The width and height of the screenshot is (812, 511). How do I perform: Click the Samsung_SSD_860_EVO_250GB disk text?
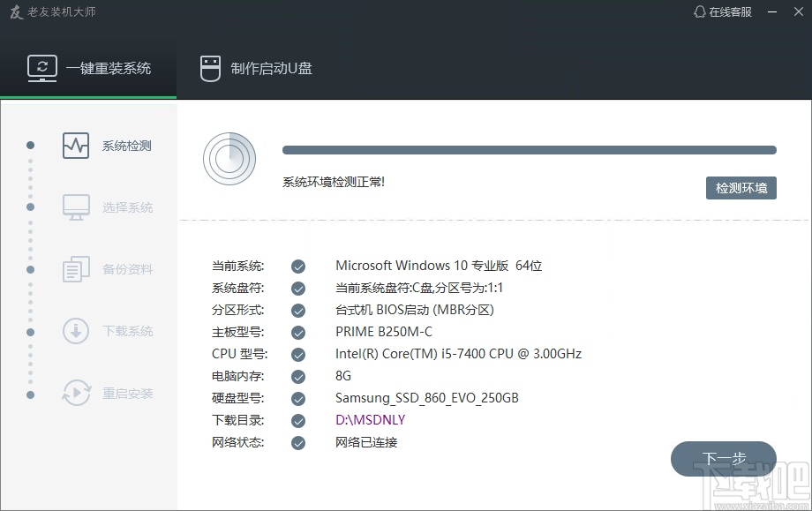pos(426,398)
